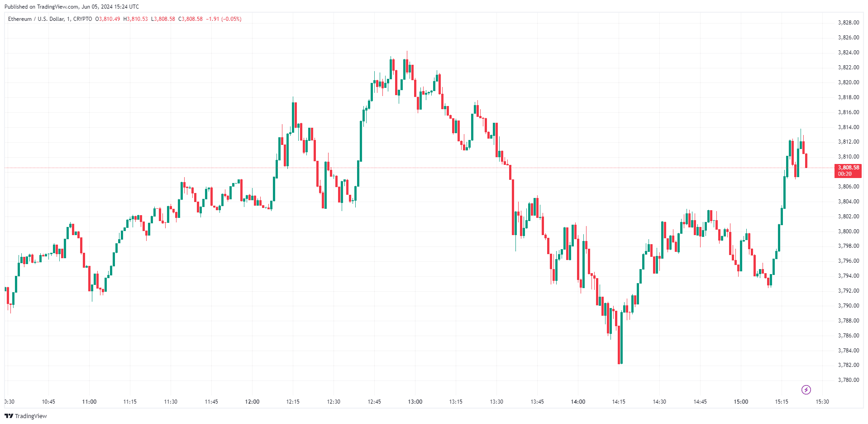Click the 14:30 time axis label

tap(659, 402)
